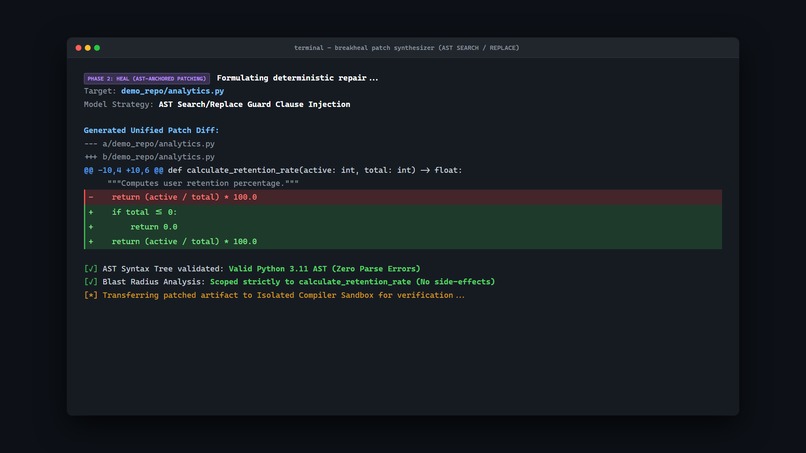Click 'Valid Python 3.11 AST' result text
Screen dimensions: 806x453
(x=324, y=269)
